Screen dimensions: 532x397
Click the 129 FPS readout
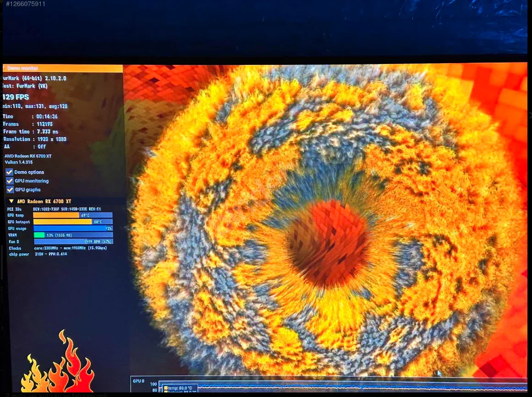coord(16,97)
